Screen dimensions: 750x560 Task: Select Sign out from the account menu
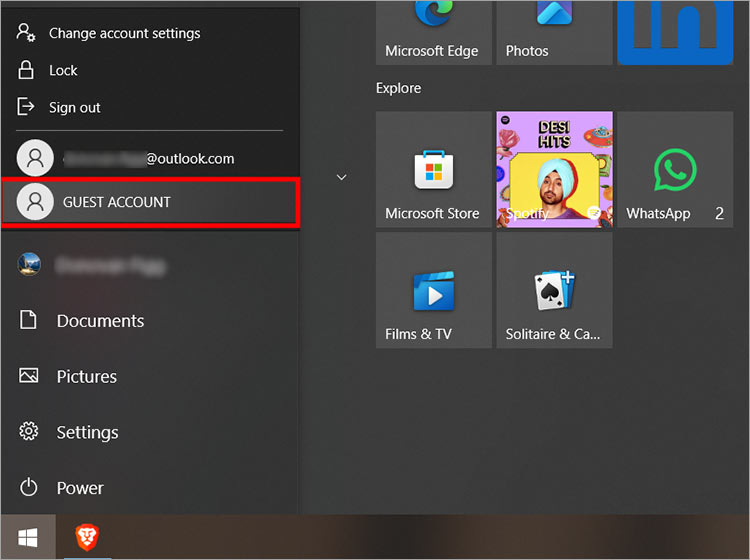click(x=150, y=107)
